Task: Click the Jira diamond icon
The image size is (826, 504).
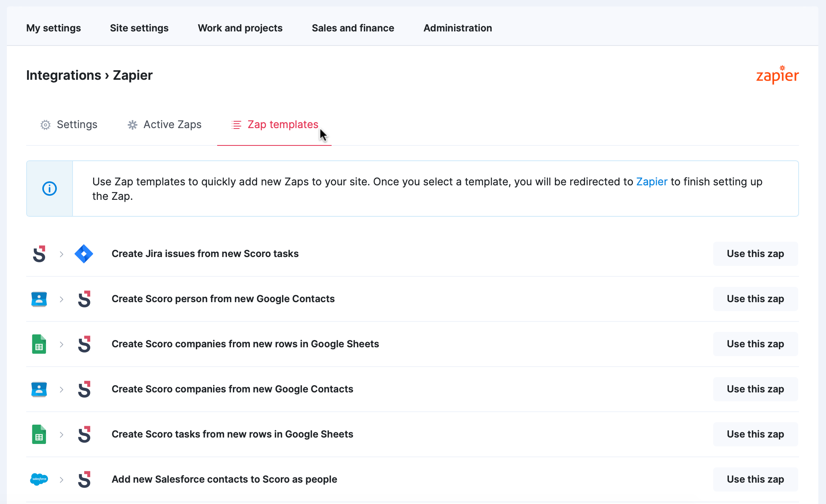Action: (x=84, y=254)
